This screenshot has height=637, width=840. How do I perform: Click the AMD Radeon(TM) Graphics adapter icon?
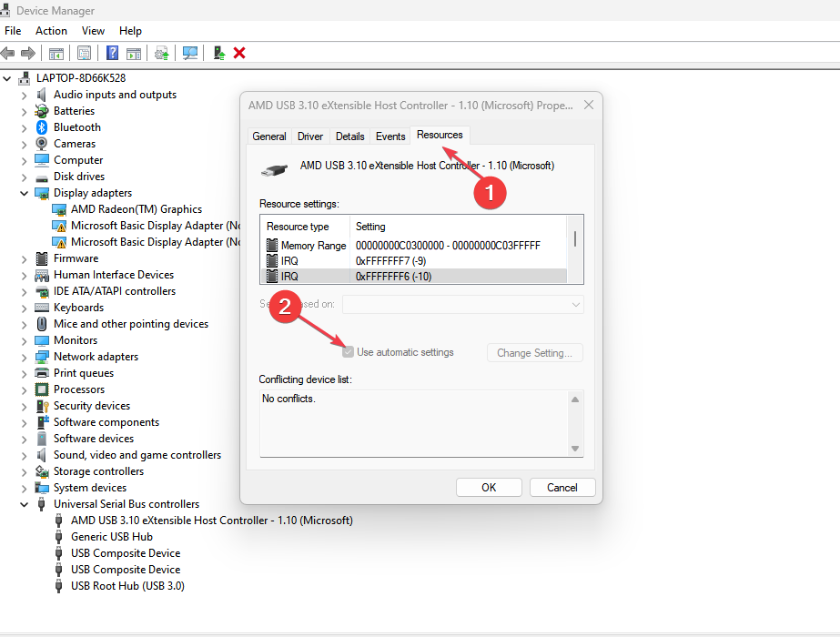[x=59, y=209]
